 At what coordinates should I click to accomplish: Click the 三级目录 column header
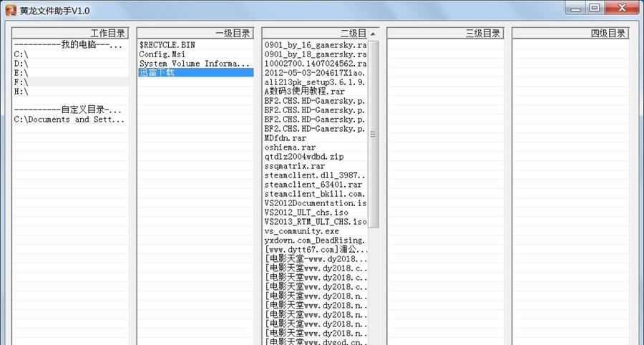(x=446, y=33)
